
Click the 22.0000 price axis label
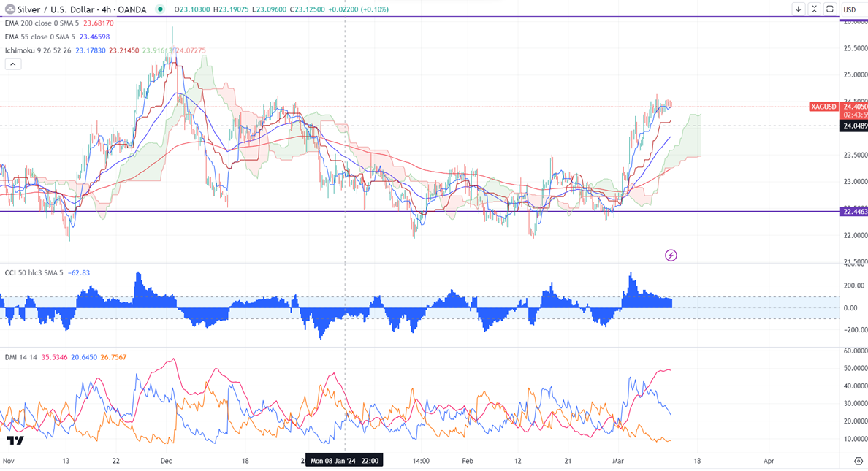pyautogui.click(x=856, y=235)
